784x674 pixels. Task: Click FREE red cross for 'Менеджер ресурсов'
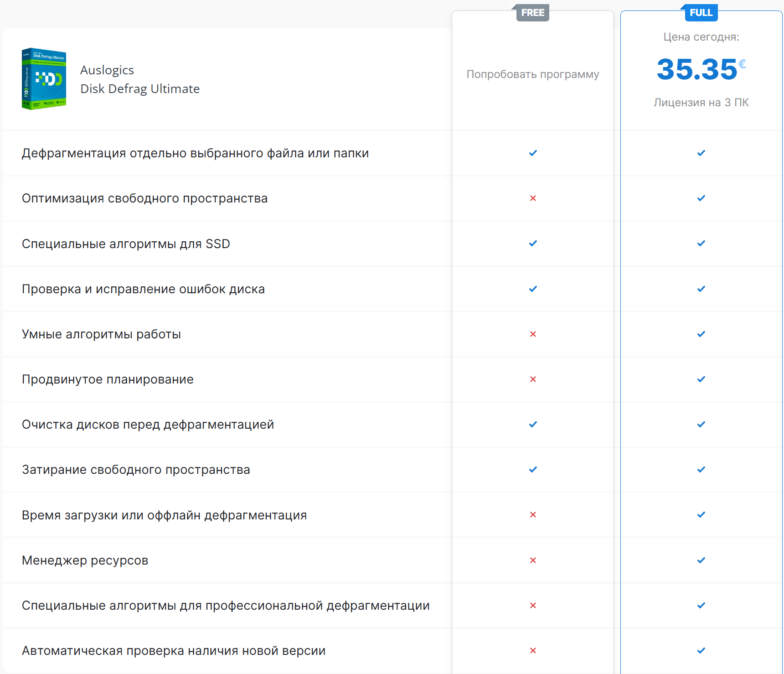[533, 560]
